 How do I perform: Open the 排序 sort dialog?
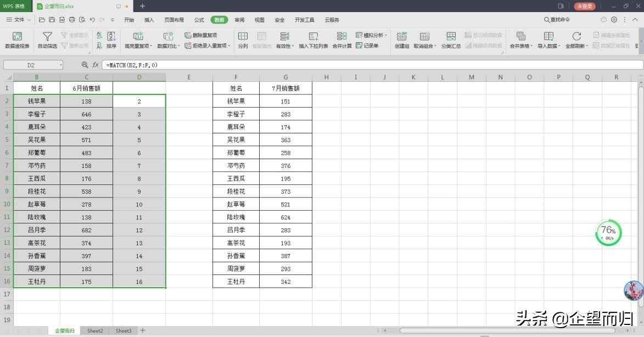pos(111,40)
